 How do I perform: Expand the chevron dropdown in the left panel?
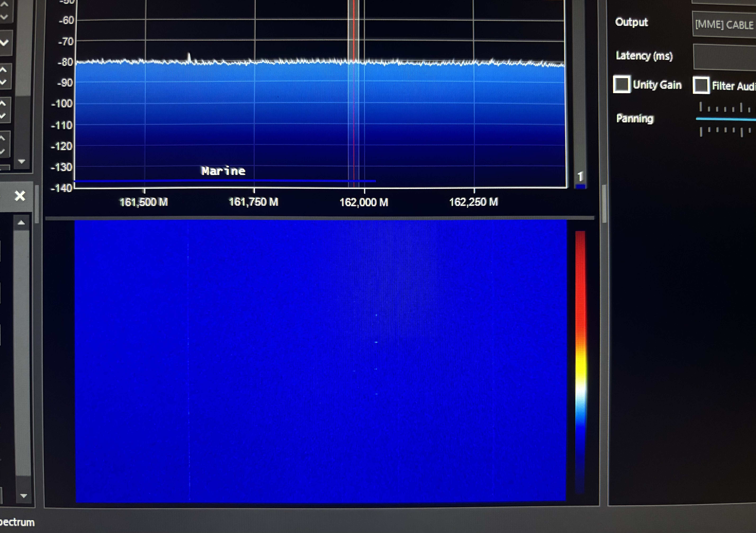coord(5,42)
